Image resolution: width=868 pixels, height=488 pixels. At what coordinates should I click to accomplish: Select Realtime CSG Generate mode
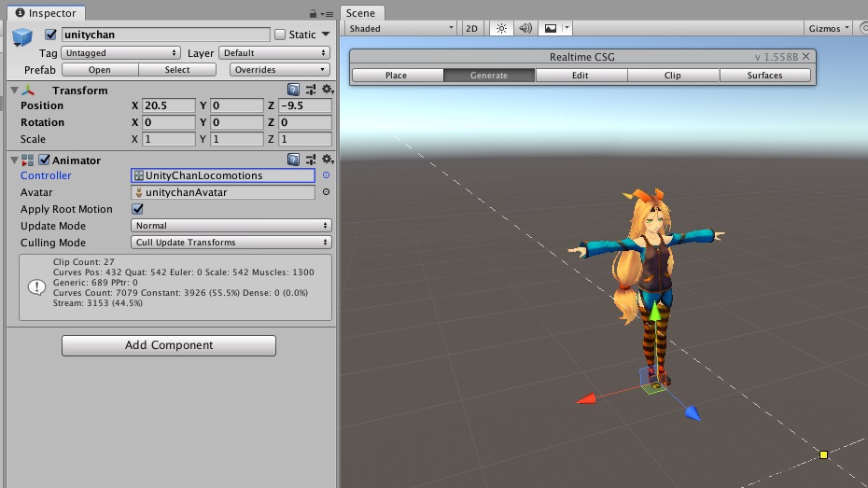[489, 76]
